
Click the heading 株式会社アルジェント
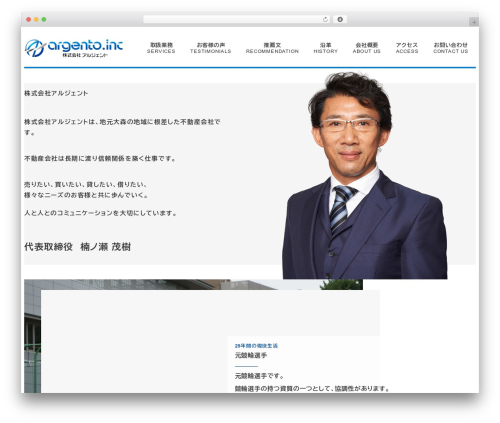pyautogui.click(x=56, y=93)
